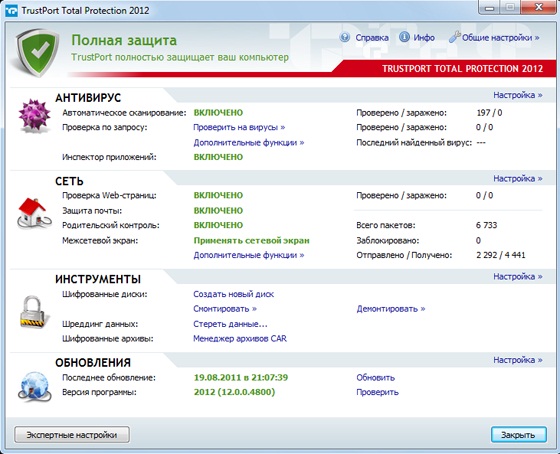Viewport: 560px width, 454px height.
Task: Toggle Автоматическое сканирование ВКЛЮЧЕНО status
Action: click(x=218, y=113)
